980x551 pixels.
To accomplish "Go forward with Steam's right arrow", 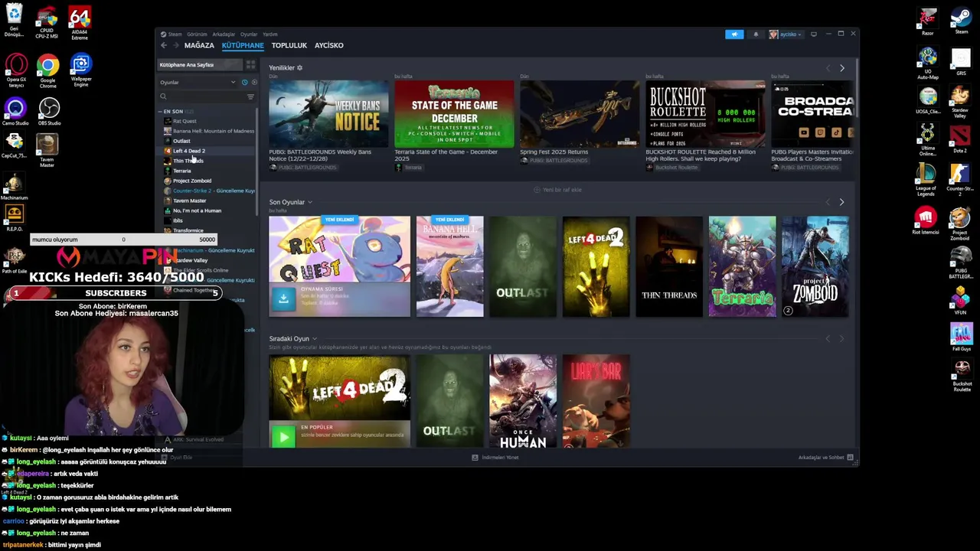I will pos(175,46).
